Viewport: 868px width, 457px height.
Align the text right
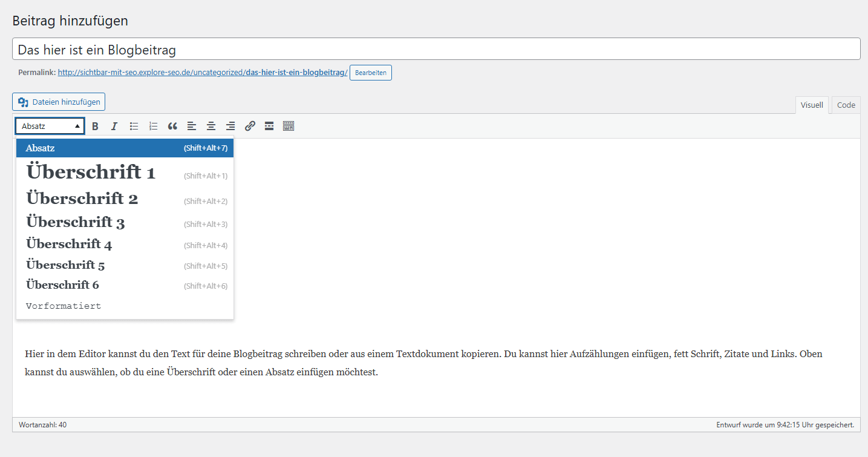(x=230, y=126)
